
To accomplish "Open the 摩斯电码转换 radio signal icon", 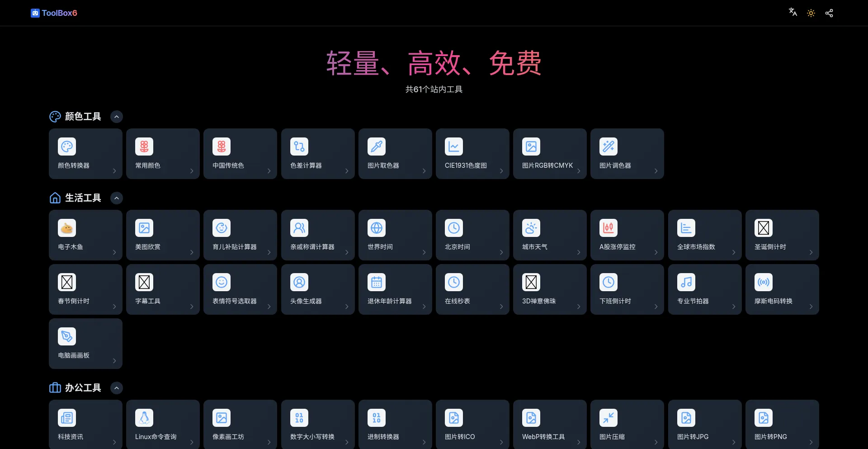I will tap(764, 282).
